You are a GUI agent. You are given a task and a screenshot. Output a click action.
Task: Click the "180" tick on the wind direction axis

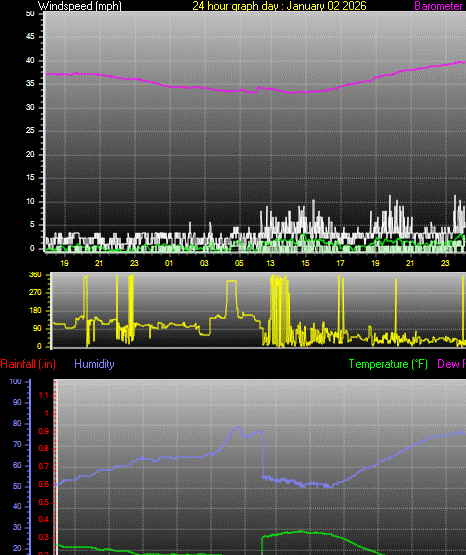tap(35, 311)
